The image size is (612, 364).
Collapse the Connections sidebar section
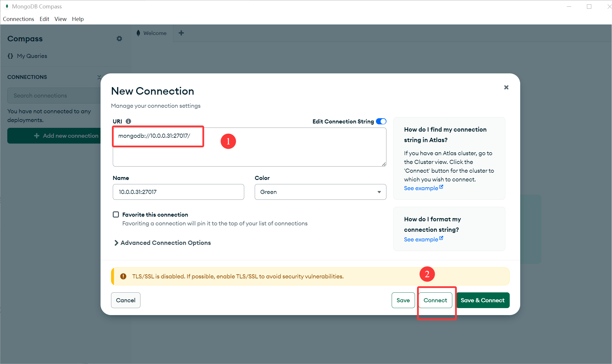(x=99, y=77)
